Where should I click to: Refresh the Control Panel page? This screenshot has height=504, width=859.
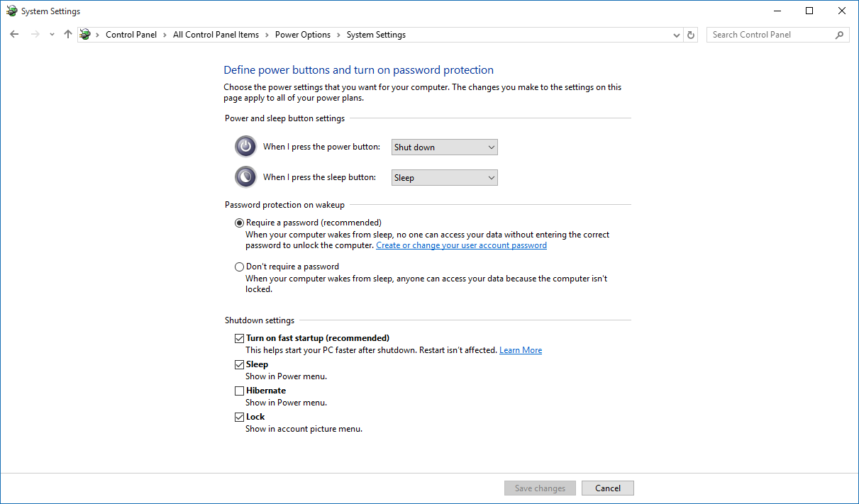(x=692, y=35)
